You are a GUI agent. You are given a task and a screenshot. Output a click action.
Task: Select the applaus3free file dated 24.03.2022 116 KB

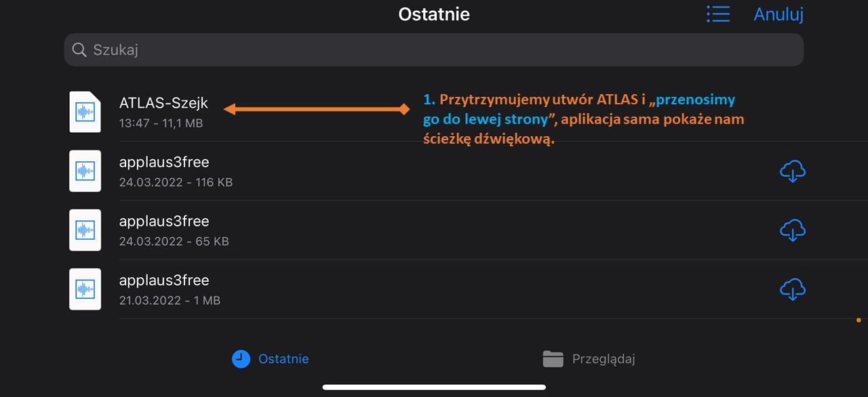(434, 171)
